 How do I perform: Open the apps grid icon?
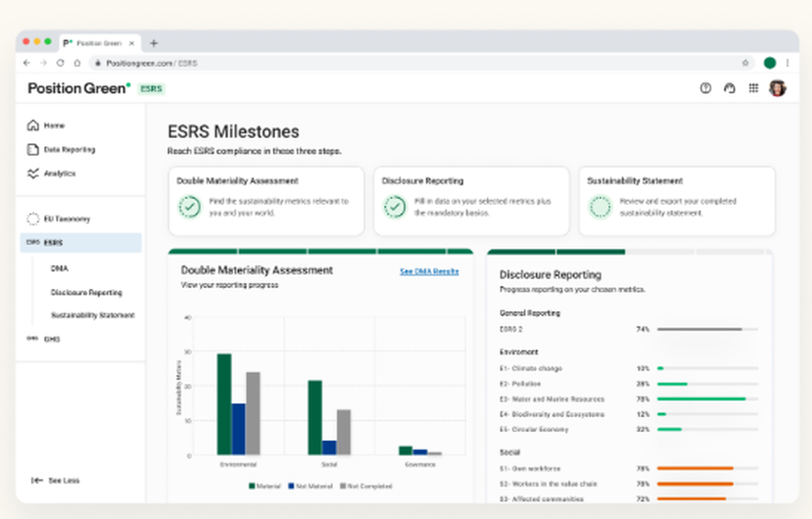754,88
